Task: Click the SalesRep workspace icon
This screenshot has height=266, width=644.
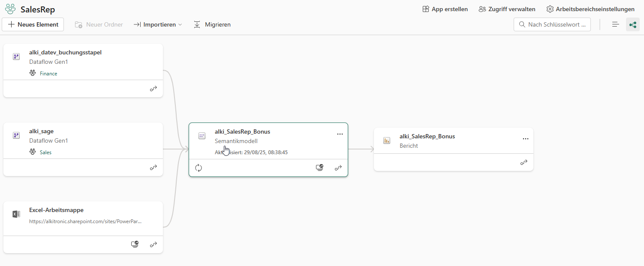Action: [10, 9]
